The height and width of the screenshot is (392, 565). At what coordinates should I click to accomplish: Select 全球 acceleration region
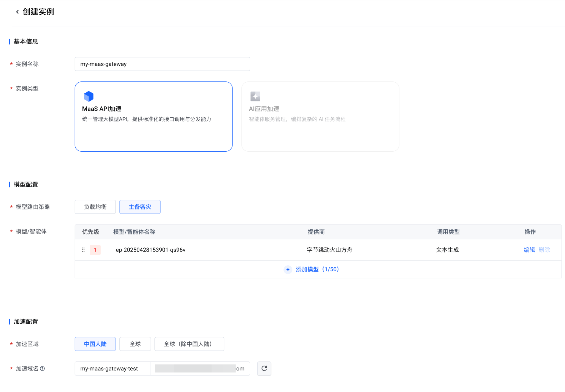135,344
